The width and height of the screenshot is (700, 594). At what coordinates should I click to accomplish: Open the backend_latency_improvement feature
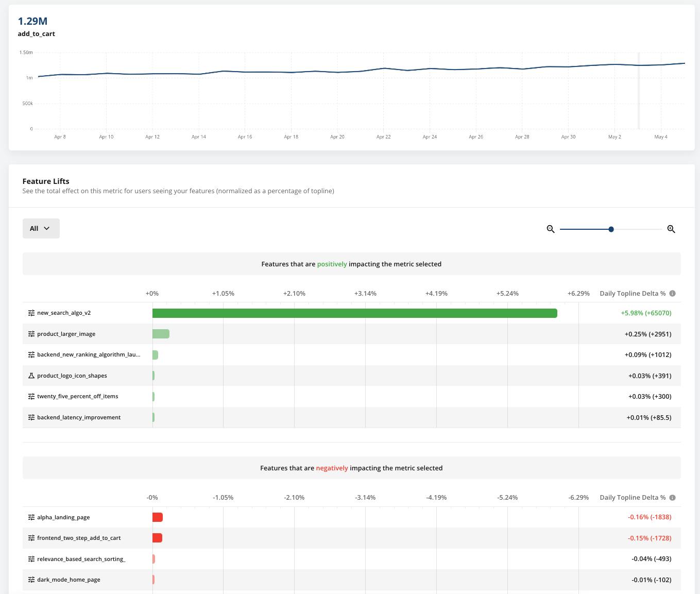[x=79, y=417]
